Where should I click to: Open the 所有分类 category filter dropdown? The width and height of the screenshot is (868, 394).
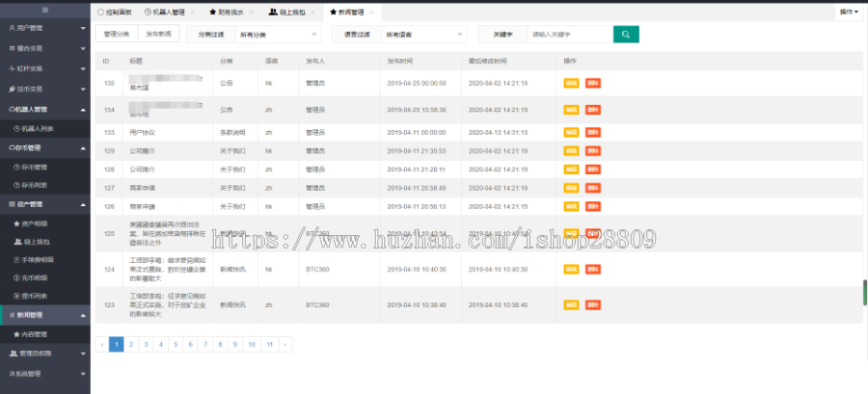pyautogui.click(x=278, y=35)
